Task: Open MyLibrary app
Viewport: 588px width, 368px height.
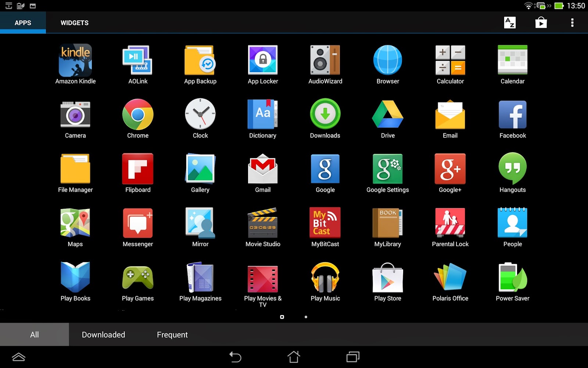Action: click(388, 227)
